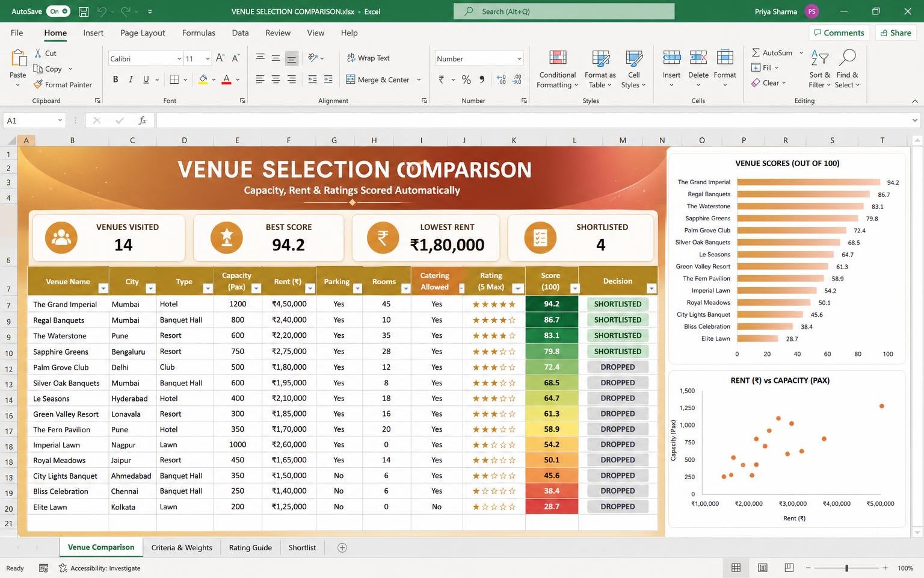Click the formula bar input area
The height and width of the screenshot is (578, 924).
(534, 120)
